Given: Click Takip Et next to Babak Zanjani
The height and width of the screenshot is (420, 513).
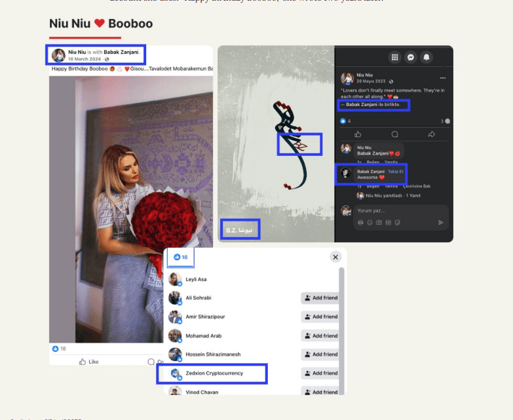Looking at the screenshot, I should 395,171.
